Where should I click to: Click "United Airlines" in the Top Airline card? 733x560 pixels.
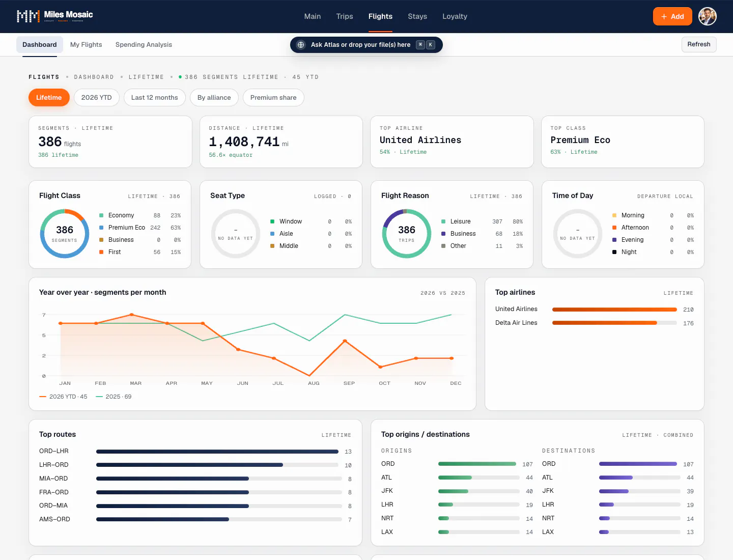[x=420, y=140]
